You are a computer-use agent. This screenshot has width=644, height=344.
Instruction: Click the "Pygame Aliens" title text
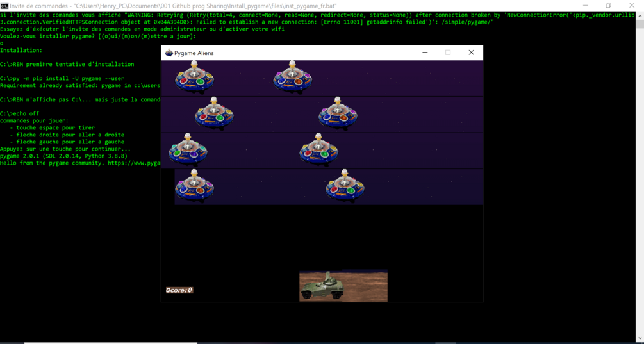194,53
